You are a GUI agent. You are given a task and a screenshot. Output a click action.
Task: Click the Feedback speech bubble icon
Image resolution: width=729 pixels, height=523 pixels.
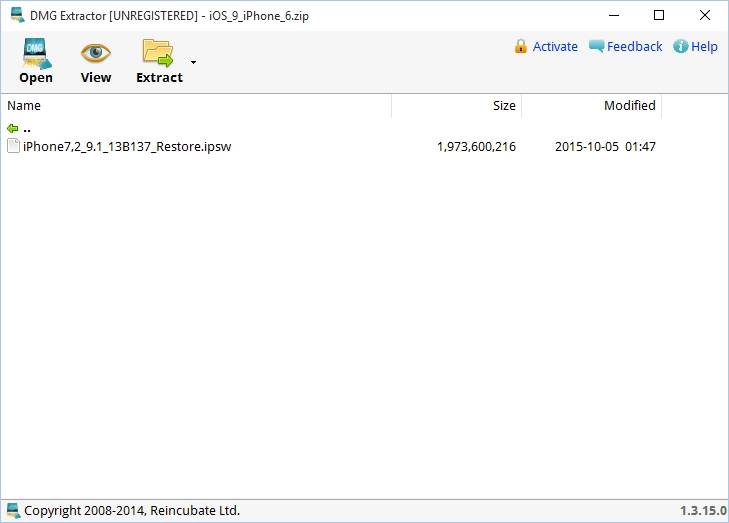(596, 46)
